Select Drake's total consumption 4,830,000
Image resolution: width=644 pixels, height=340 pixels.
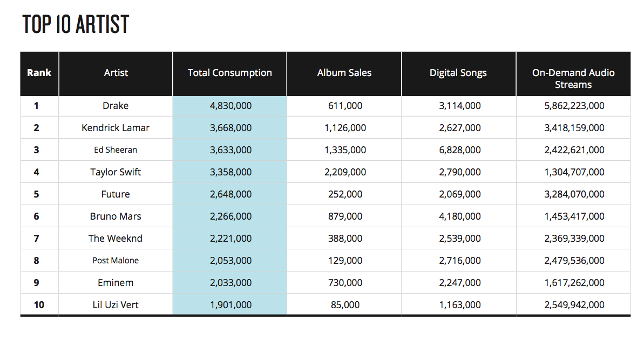click(x=231, y=106)
